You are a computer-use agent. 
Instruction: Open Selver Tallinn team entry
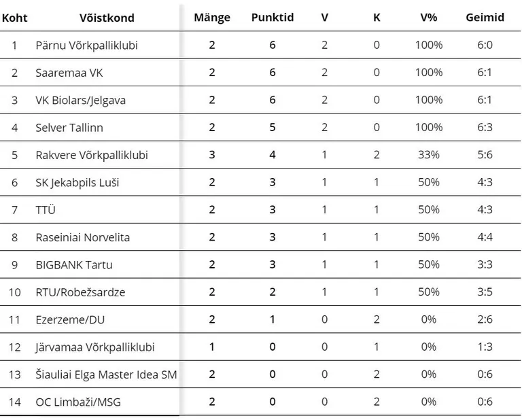point(69,128)
